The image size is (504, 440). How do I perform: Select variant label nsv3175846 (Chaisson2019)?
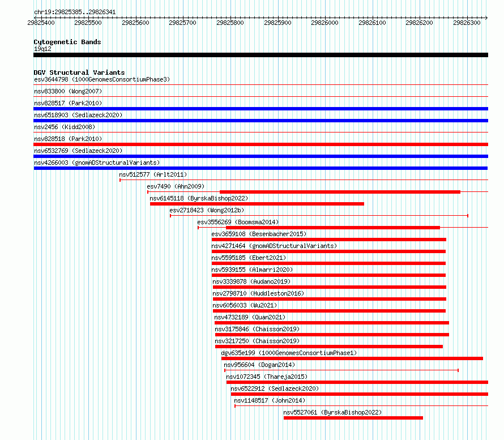pyautogui.click(x=257, y=329)
